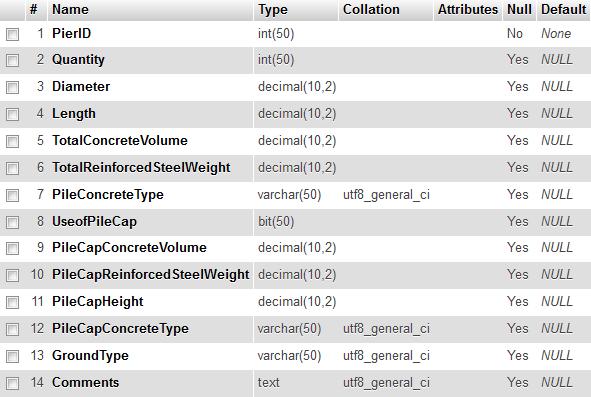Click the Type column header

pyautogui.click(x=273, y=9)
